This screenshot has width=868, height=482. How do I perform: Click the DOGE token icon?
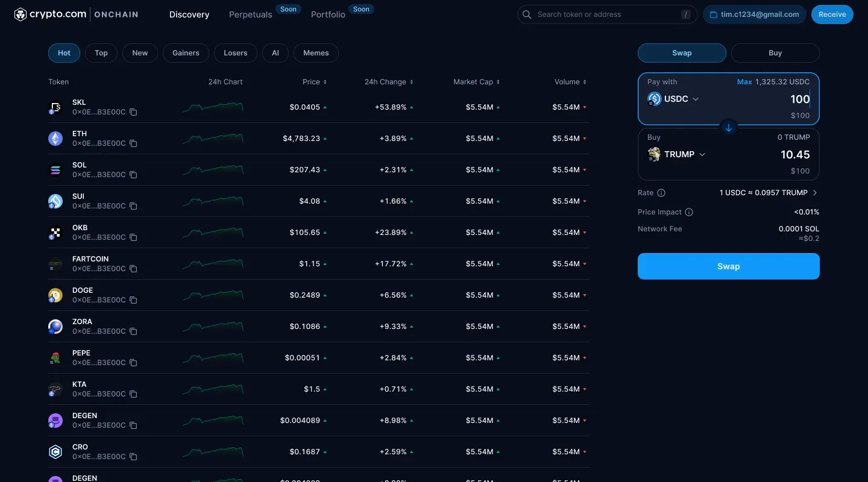click(x=55, y=295)
